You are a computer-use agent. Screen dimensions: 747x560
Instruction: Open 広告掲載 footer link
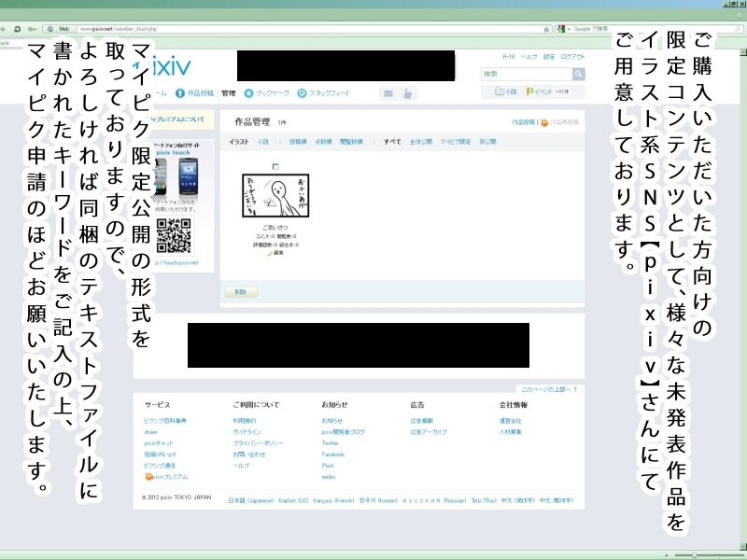[422, 421]
